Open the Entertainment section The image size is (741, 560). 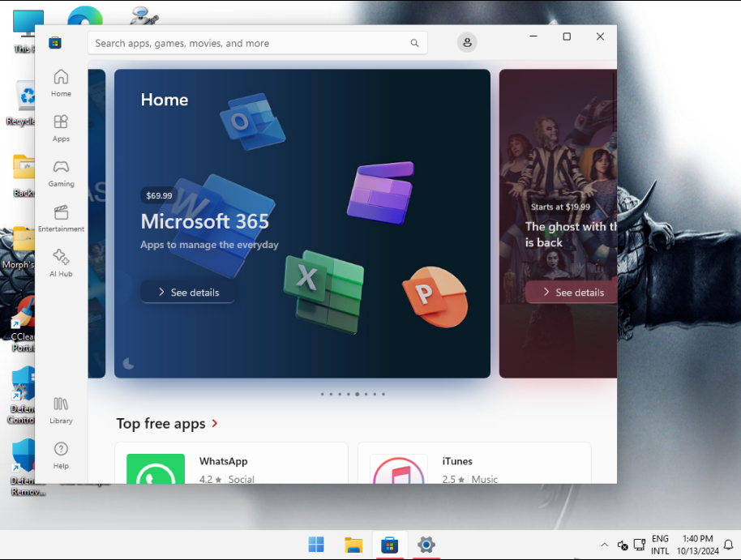coord(61,218)
